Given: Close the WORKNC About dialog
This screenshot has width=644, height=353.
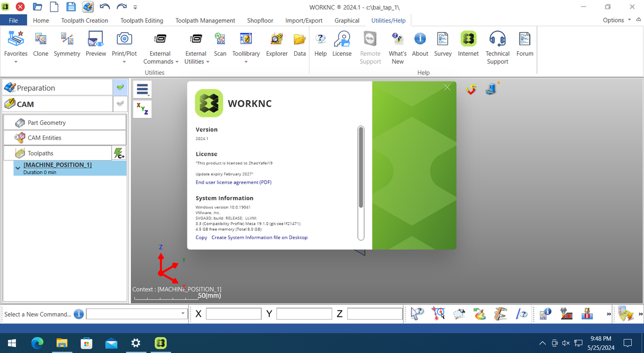Looking at the screenshot, I should pyautogui.click(x=447, y=87).
